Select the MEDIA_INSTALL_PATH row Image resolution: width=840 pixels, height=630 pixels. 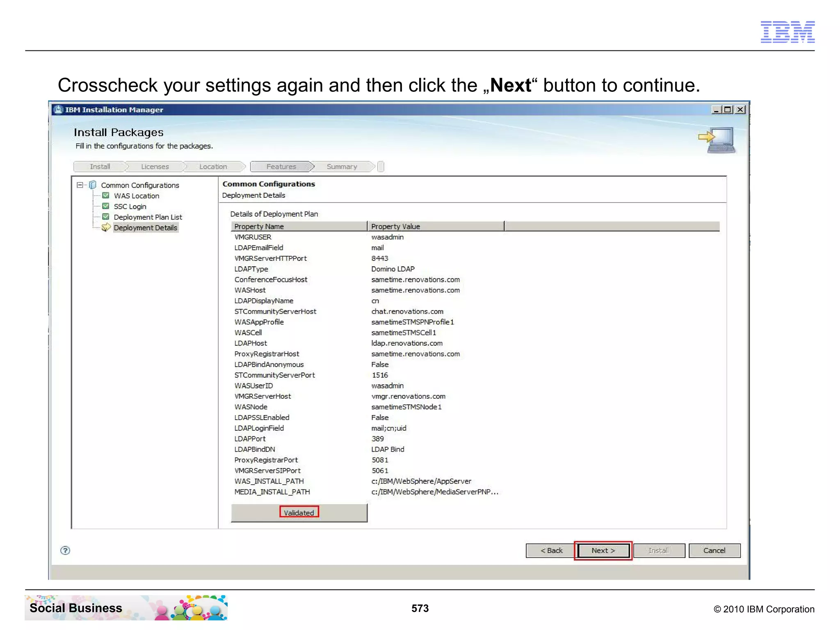[x=475, y=492]
